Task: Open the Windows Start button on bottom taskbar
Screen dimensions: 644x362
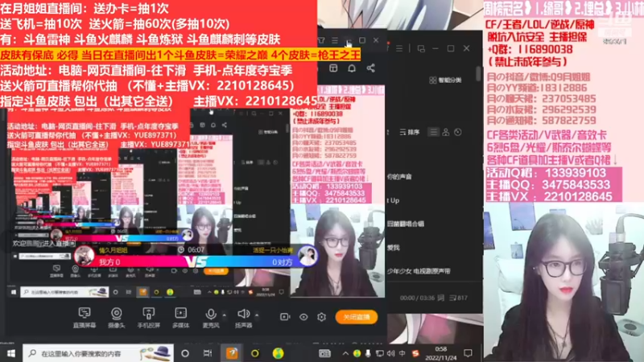Action: click(x=11, y=353)
